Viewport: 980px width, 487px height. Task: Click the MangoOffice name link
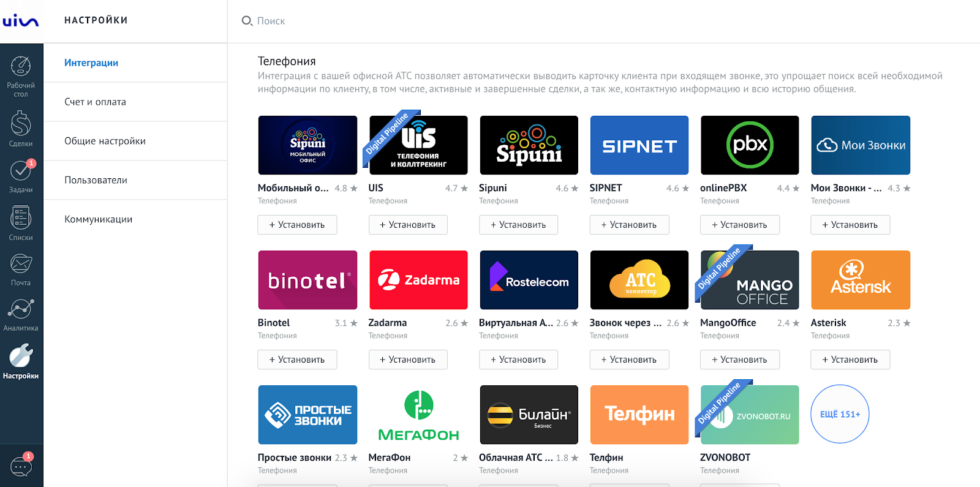coord(728,323)
